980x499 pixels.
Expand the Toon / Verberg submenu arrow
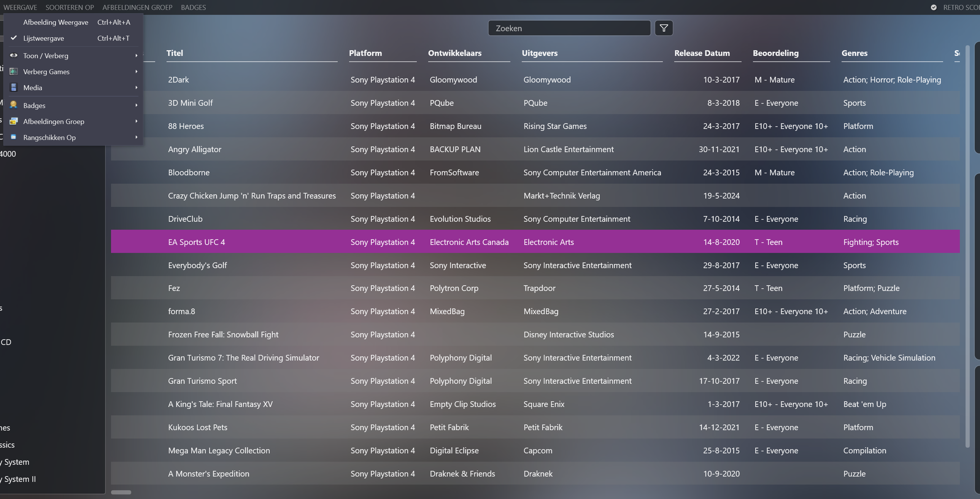pyautogui.click(x=136, y=56)
